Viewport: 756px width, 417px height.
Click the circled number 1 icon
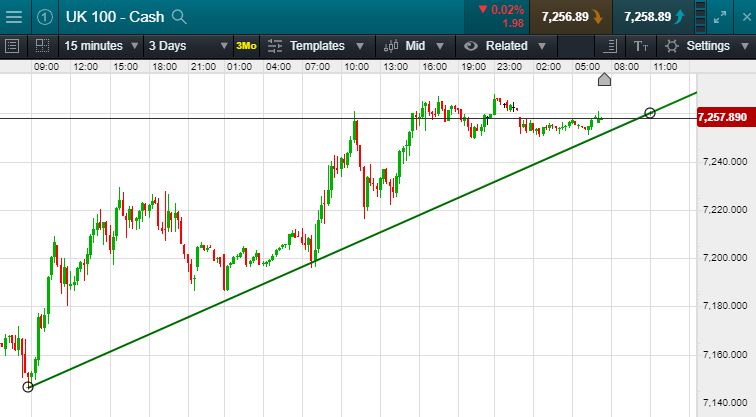[44, 16]
